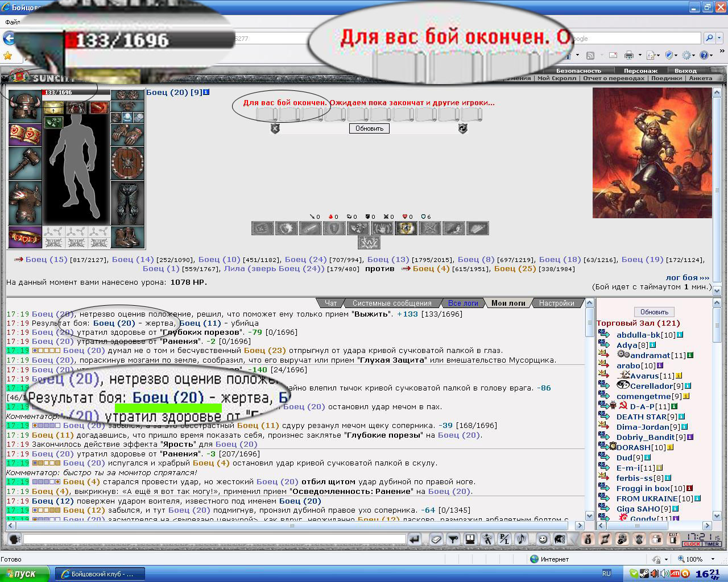
Task: Click the hammer weapon slot
Action: tap(24, 164)
